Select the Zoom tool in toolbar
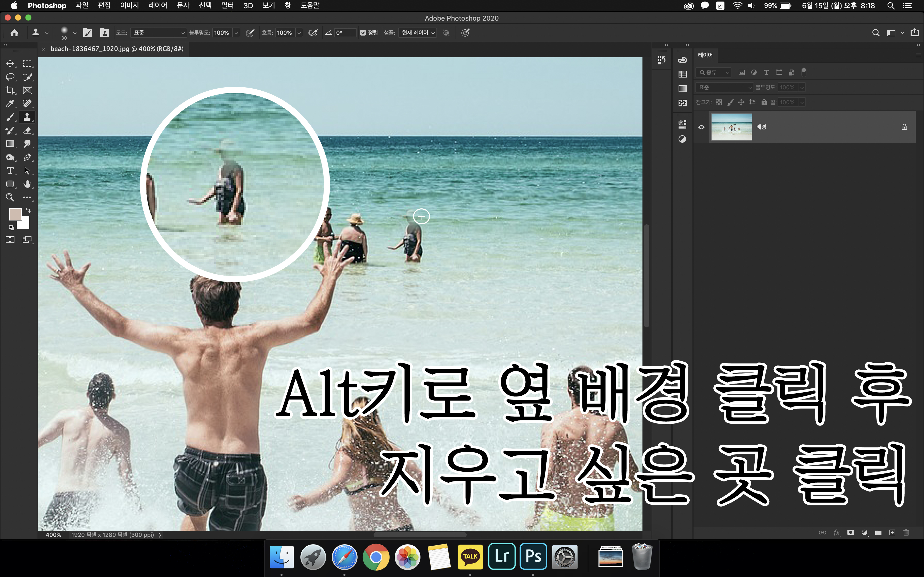The height and width of the screenshot is (577, 924). coord(10,197)
